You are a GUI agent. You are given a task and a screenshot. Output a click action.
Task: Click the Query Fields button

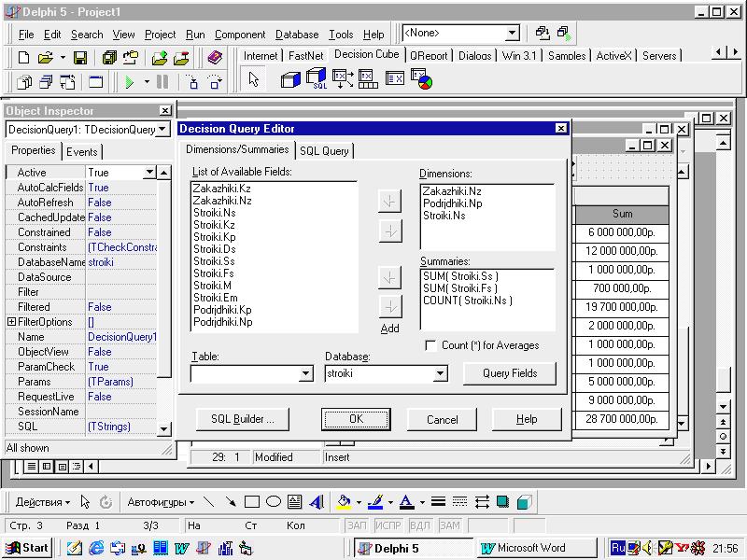click(x=510, y=373)
